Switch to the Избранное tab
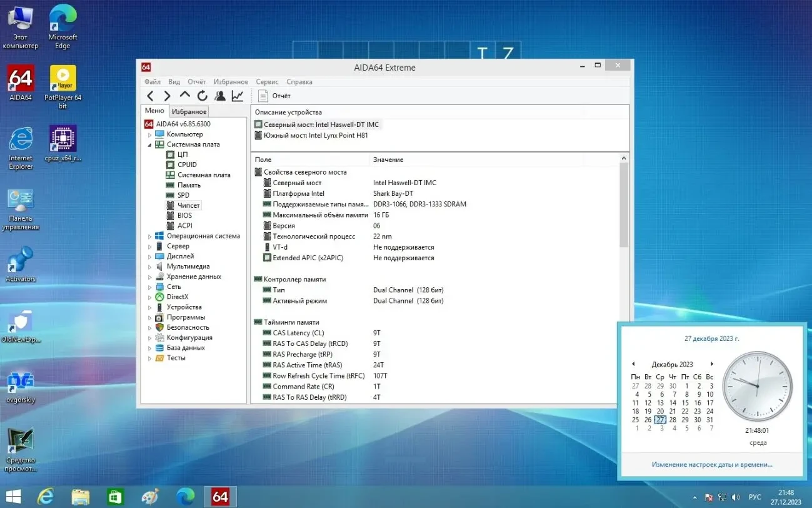 pyautogui.click(x=188, y=111)
